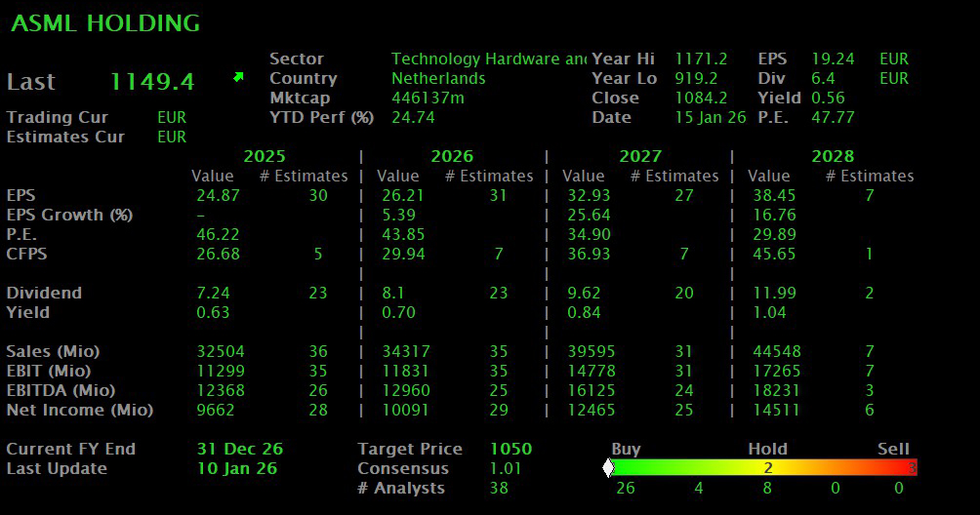980x515 pixels.
Task: Select the 2026 EBITDA value 12960
Action: (406, 390)
